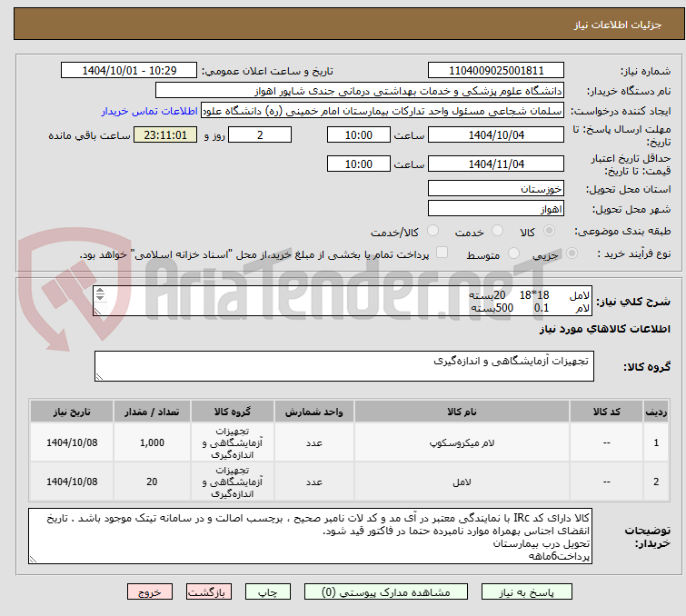Select the 'کالا' radio button
The width and height of the screenshot is (686, 616).
549,231
